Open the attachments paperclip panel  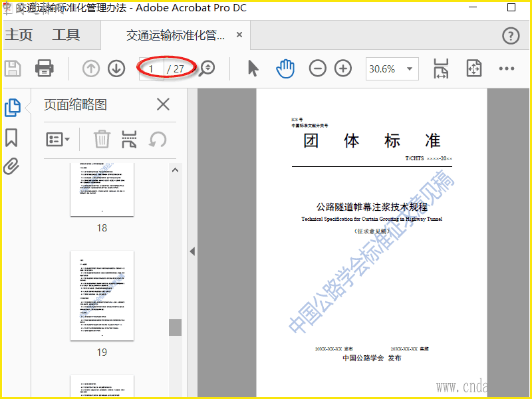(x=11, y=166)
